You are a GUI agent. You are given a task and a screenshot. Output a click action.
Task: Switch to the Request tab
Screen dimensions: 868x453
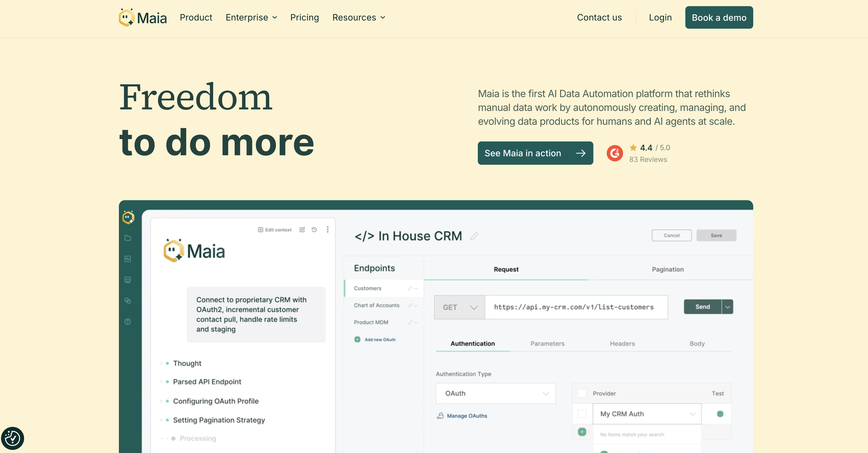click(x=506, y=269)
